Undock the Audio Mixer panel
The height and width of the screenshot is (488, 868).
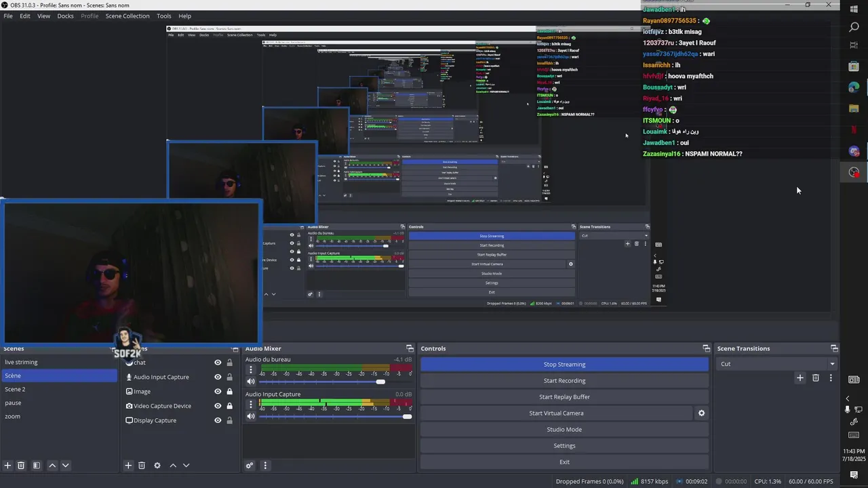pyautogui.click(x=410, y=348)
